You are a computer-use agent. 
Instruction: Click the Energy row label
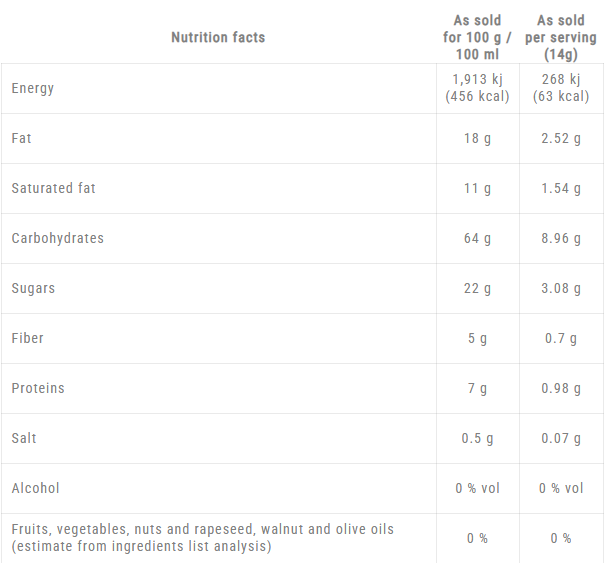pyautogui.click(x=33, y=88)
